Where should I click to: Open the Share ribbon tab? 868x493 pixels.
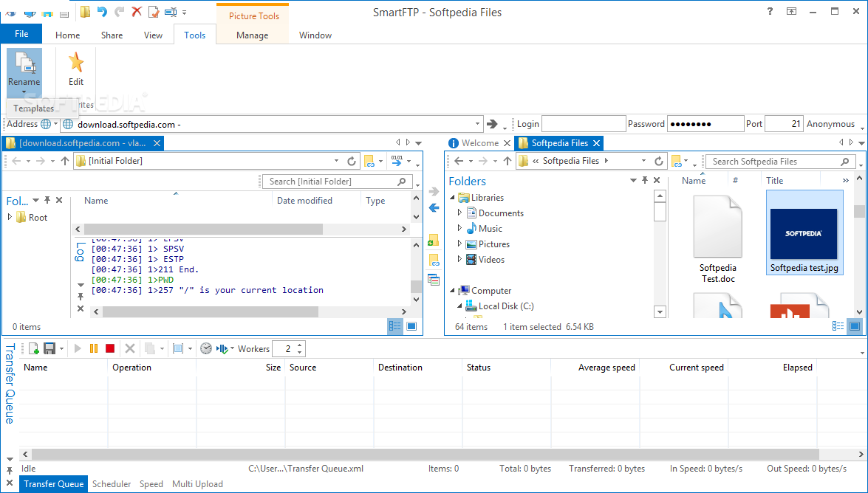(x=112, y=35)
